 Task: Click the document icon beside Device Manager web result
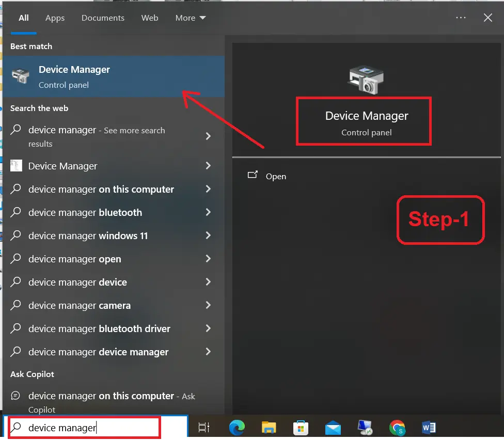(16, 166)
